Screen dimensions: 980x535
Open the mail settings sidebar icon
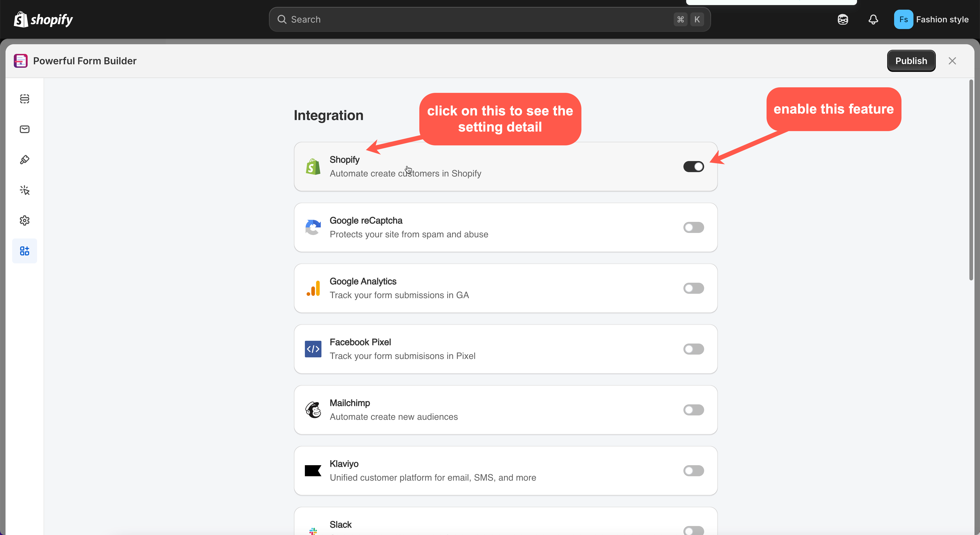25,129
